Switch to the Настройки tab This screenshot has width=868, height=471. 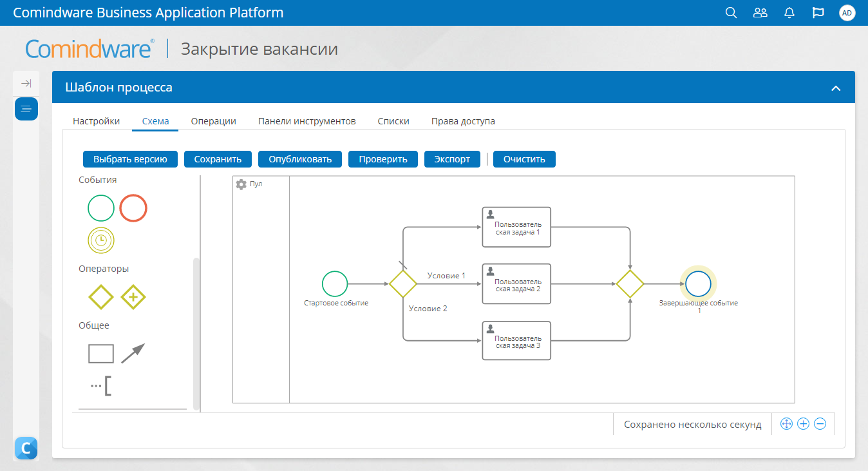click(x=97, y=121)
